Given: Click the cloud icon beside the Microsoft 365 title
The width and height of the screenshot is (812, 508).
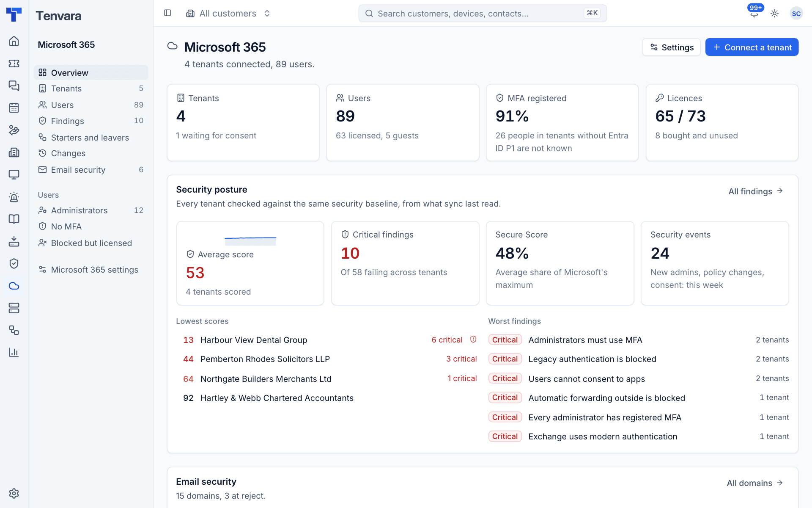Looking at the screenshot, I should point(172,46).
